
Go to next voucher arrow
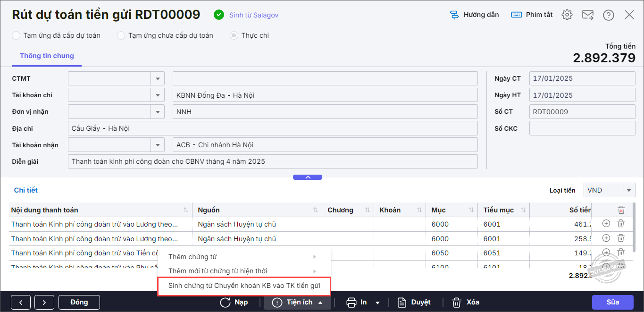44,302
